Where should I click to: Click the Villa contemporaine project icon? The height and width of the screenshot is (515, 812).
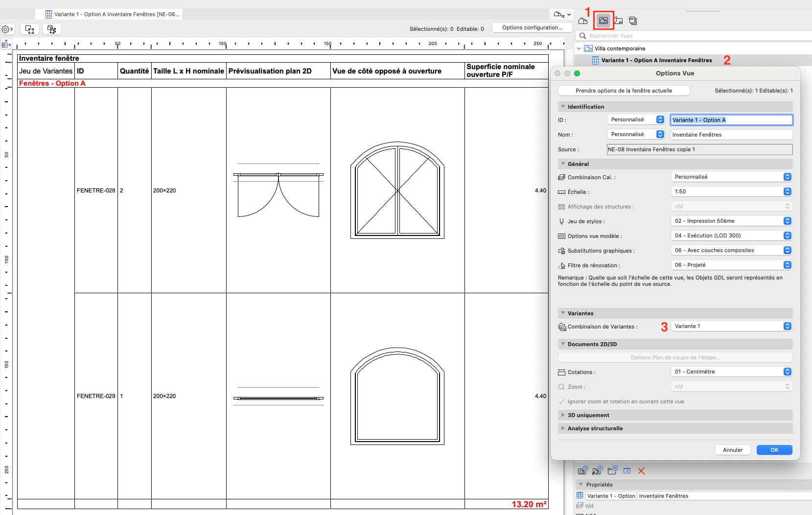pos(588,48)
